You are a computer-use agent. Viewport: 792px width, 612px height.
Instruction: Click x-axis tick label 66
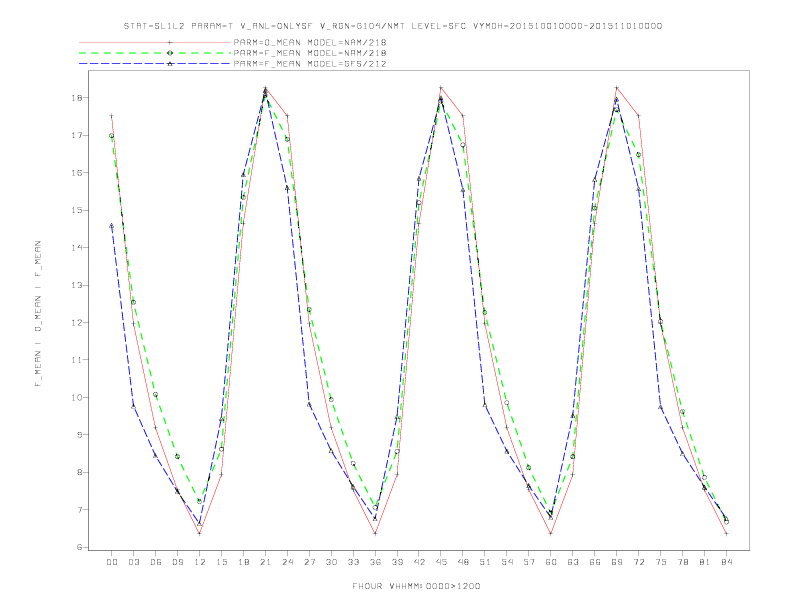(x=595, y=562)
